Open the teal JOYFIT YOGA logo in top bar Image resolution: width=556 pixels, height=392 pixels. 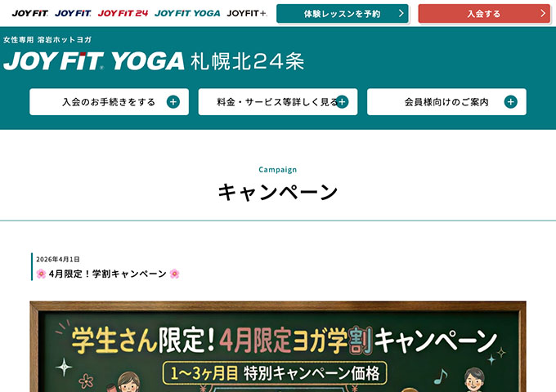[x=187, y=13]
